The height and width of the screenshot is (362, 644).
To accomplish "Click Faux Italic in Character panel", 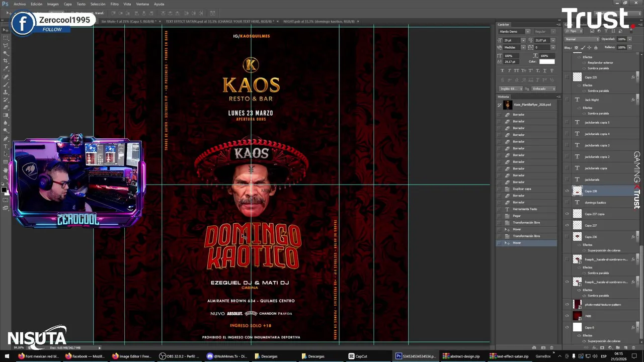I will click(510, 70).
